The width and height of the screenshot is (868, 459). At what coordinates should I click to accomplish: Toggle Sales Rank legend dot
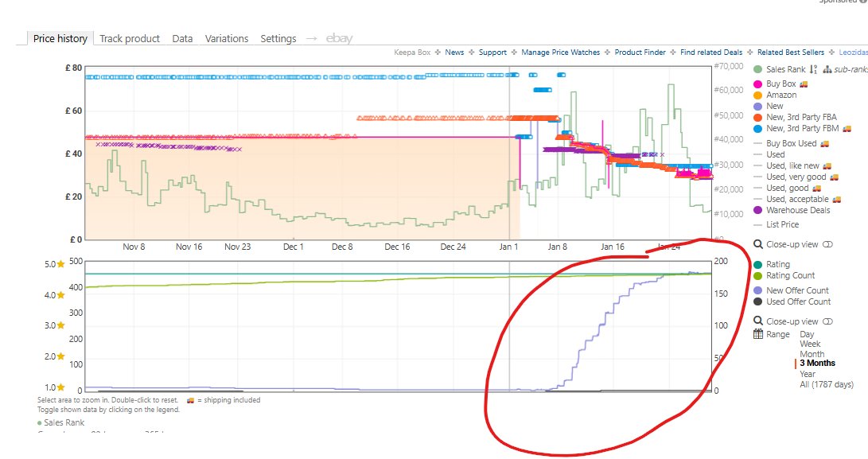[x=757, y=69]
